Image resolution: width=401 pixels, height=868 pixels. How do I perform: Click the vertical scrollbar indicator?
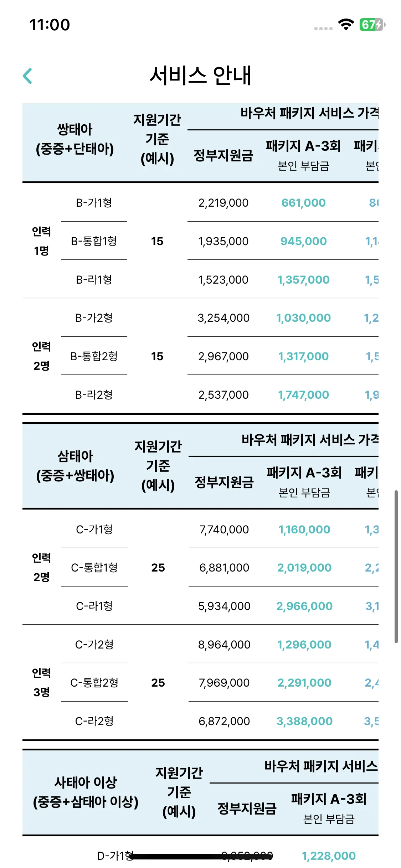click(396, 567)
